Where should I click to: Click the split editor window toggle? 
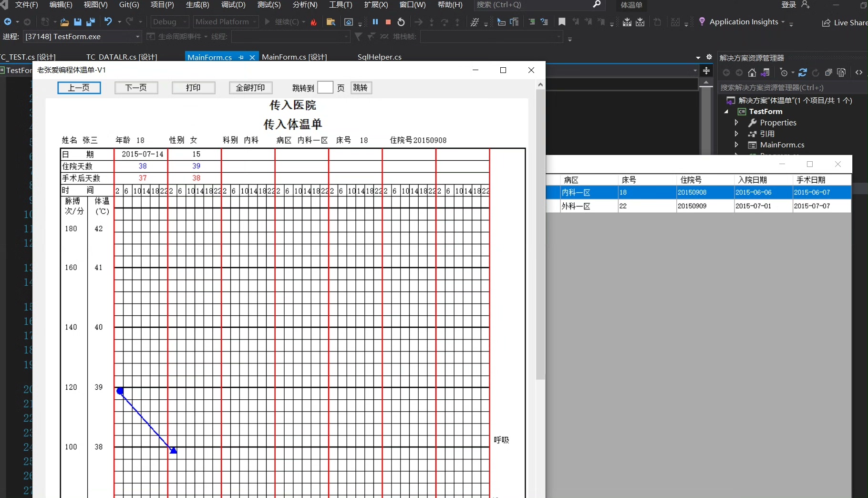[706, 71]
